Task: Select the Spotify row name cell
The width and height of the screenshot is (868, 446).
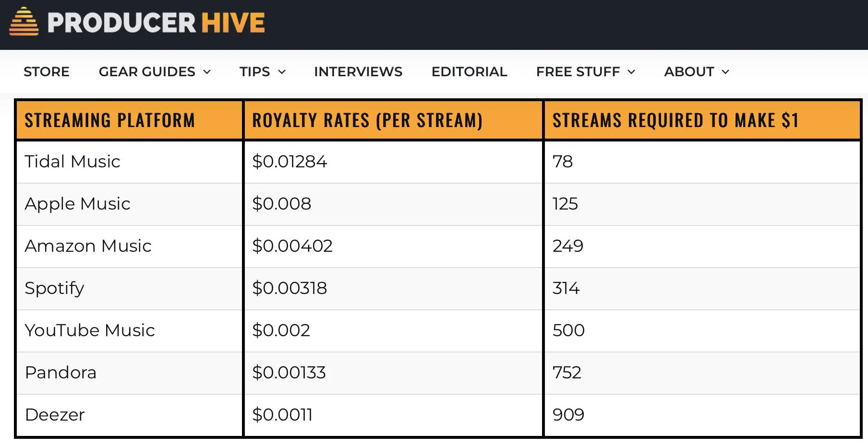Action: click(x=130, y=288)
